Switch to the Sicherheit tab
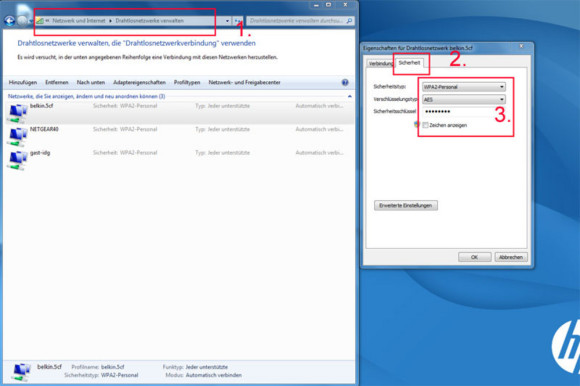Image resolution: width=580 pixels, height=386 pixels. point(409,62)
